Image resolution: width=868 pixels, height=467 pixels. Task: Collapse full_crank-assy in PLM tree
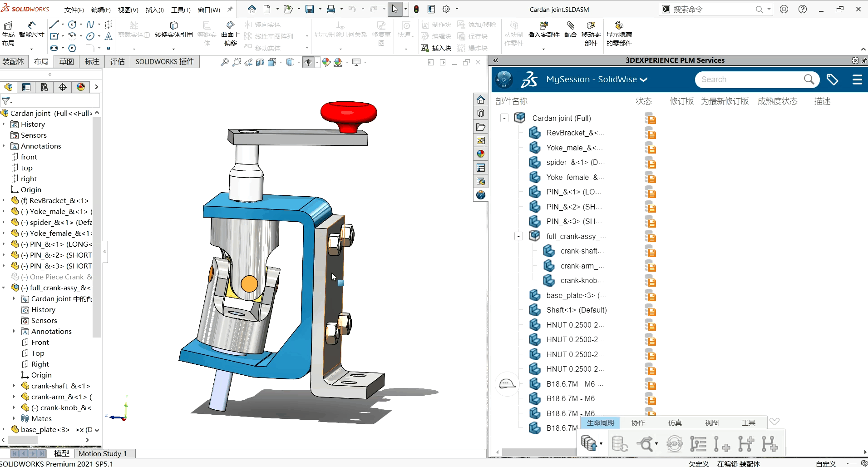click(518, 236)
